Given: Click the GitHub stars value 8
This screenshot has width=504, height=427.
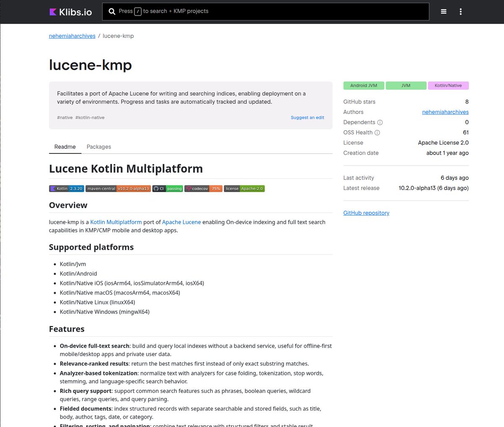Looking at the screenshot, I should (x=467, y=102).
